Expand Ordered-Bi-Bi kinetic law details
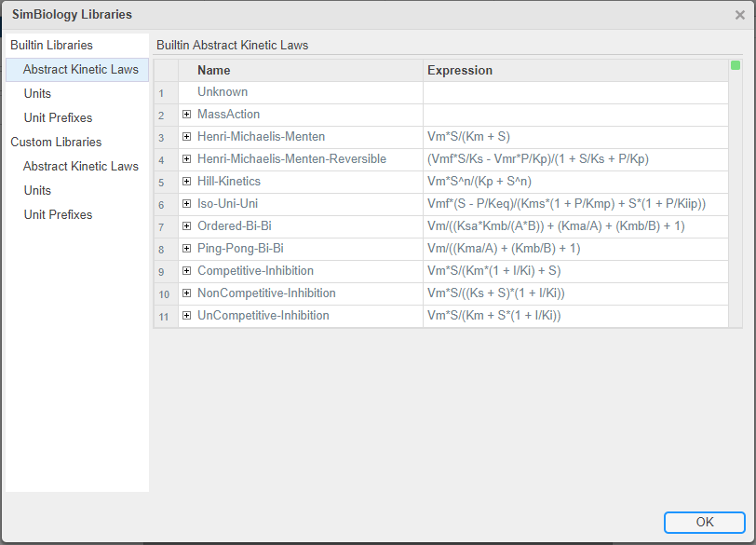This screenshot has height=545, width=756. (187, 226)
